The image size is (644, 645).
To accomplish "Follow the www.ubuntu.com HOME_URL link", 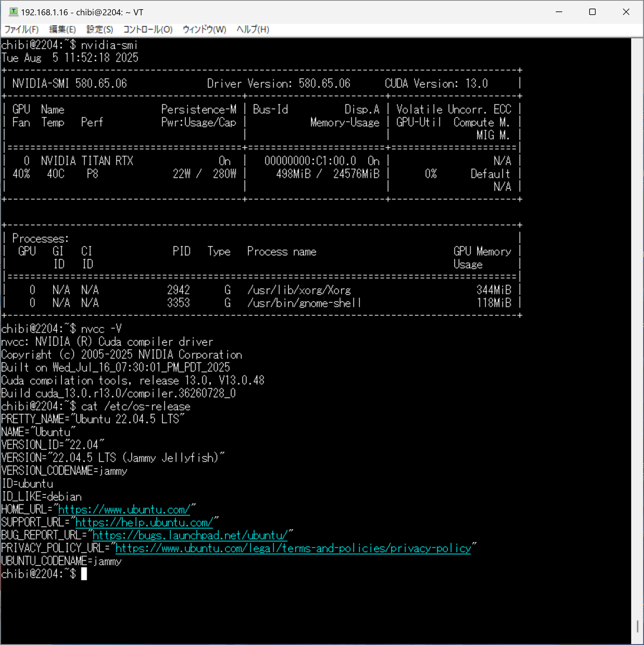I will (124, 510).
